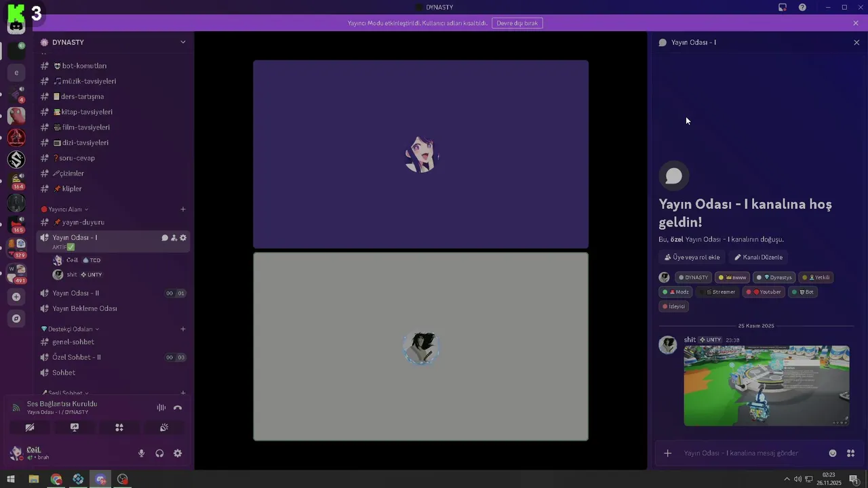Viewport: 868px width, 488px height.
Task: Select the Youtuber role chip
Action: coord(764,292)
